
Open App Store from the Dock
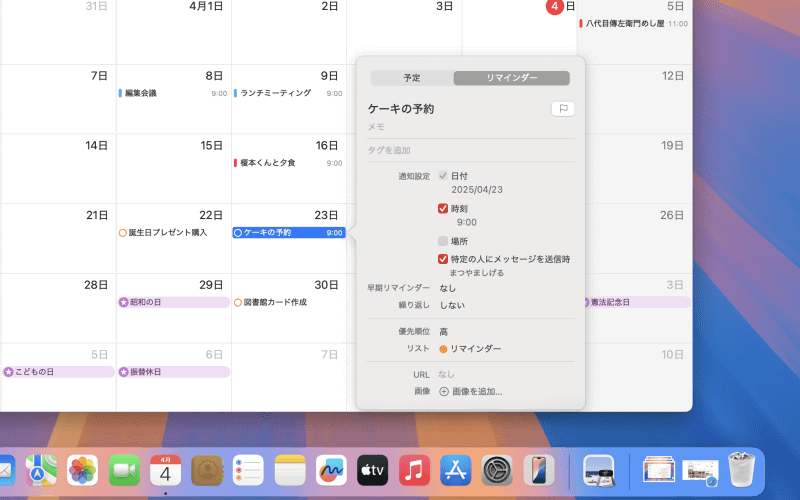(456, 470)
